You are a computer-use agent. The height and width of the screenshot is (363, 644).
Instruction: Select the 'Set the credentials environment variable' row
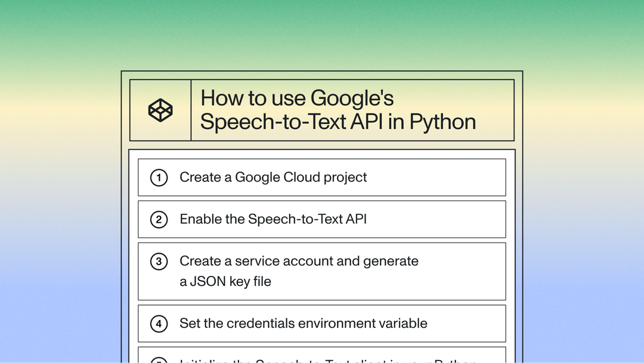[322, 323]
